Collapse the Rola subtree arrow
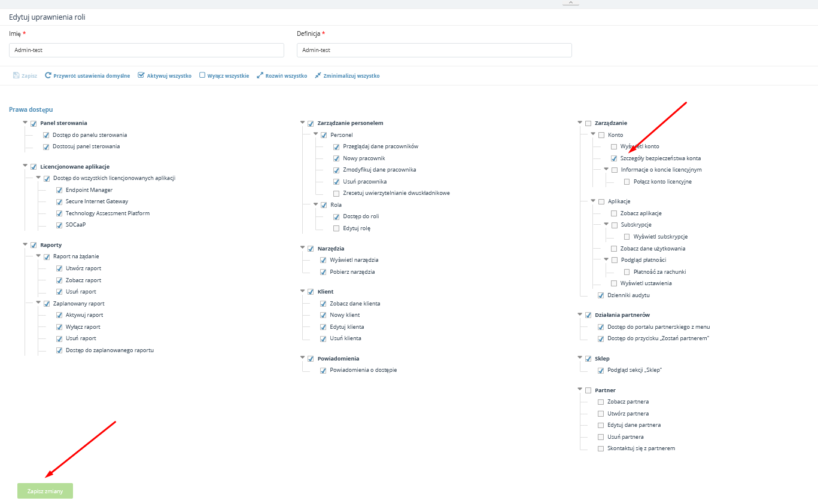Viewport: 818px width, 504px height. click(315, 204)
